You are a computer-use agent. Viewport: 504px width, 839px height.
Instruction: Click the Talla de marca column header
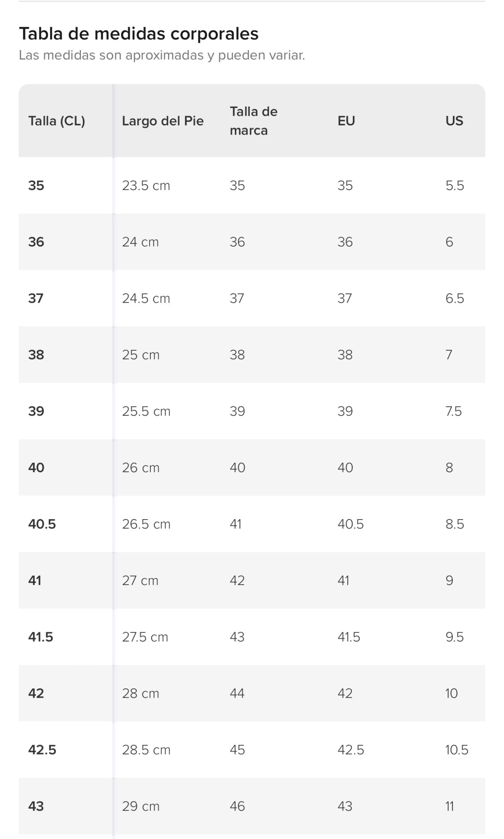click(254, 121)
